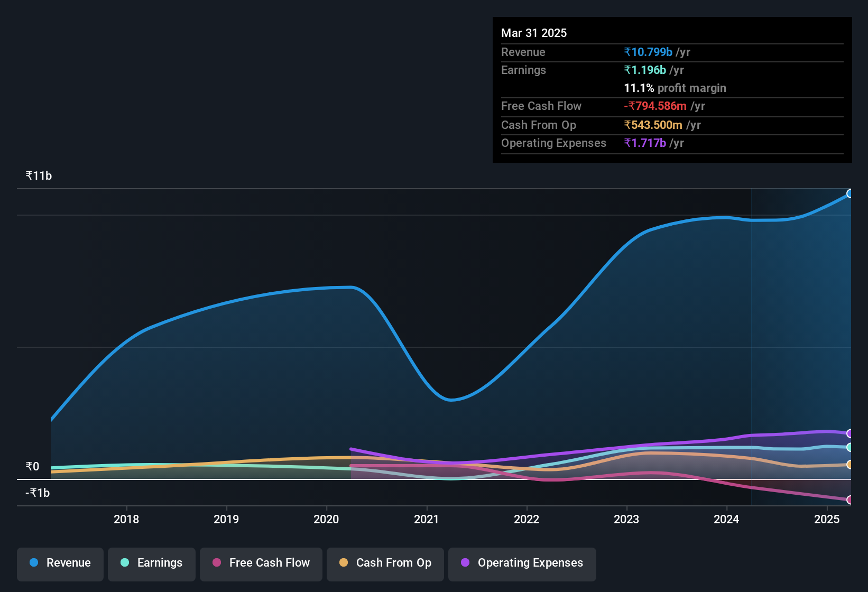Click the teal Earnings endpoint marker
The image size is (868, 592).
pos(849,447)
